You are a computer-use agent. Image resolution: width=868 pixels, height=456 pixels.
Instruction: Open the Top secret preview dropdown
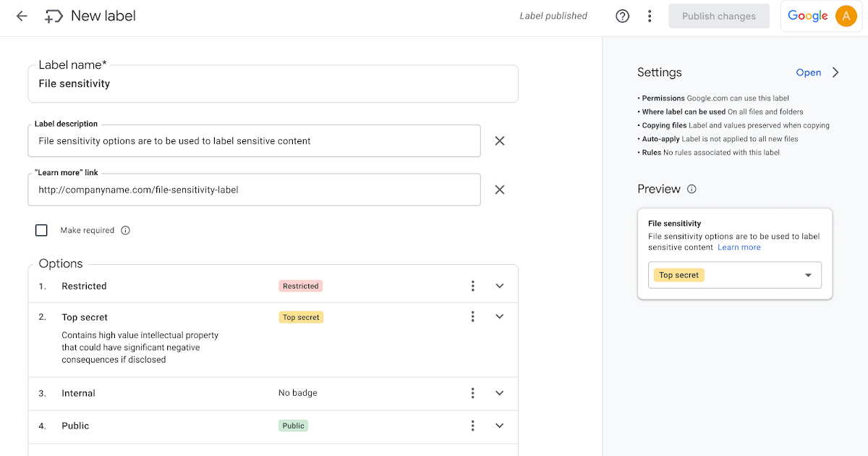tap(808, 275)
